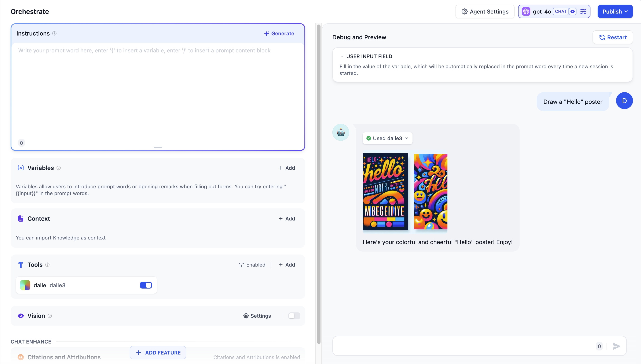The width and height of the screenshot is (641, 364).
Task: Collapse the USER INPUT FIELD section
Action: tap(342, 56)
